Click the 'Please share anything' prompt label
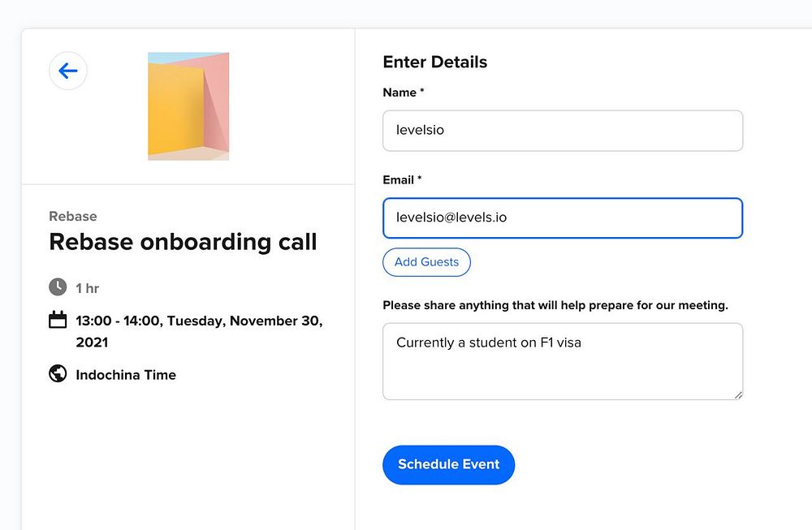The width and height of the screenshot is (812, 530). (555, 306)
